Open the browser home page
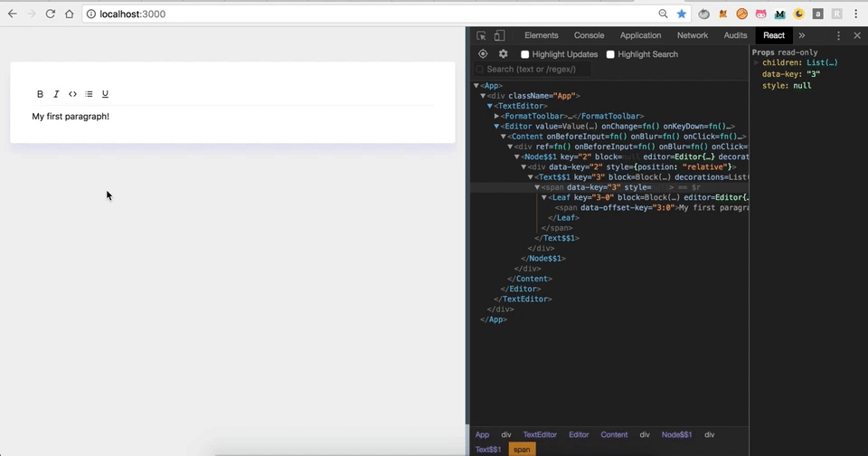The width and height of the screenshot is (868, 456). [x=70, y=14]
